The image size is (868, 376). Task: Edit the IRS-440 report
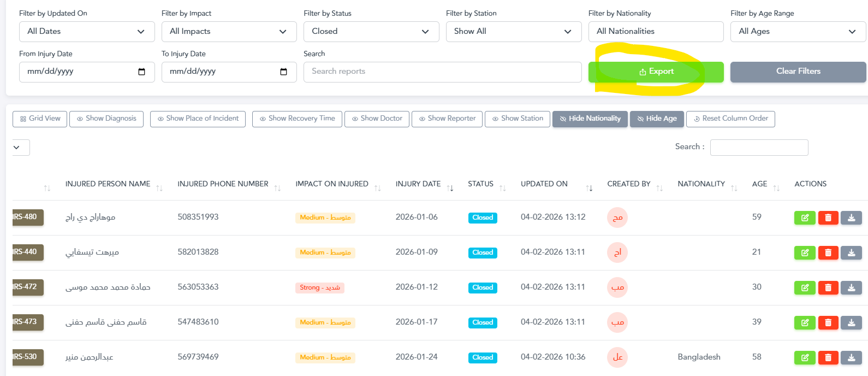click(805, 252)
